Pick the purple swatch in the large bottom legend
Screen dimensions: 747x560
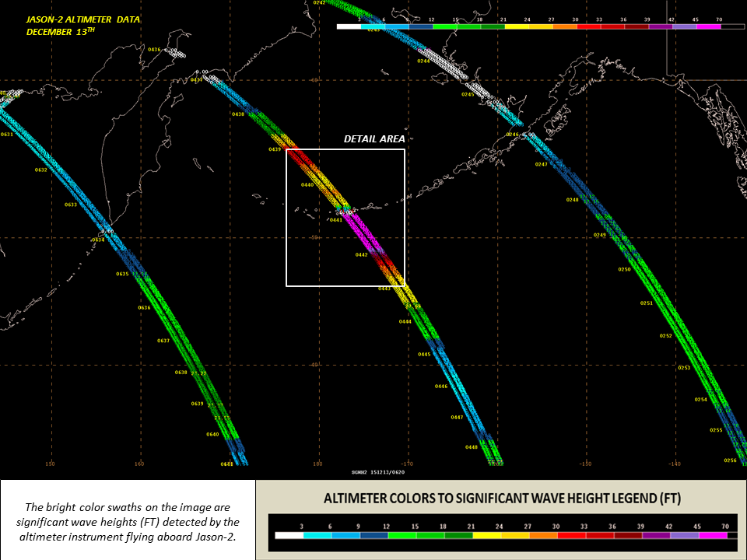(x=657, y=535)
